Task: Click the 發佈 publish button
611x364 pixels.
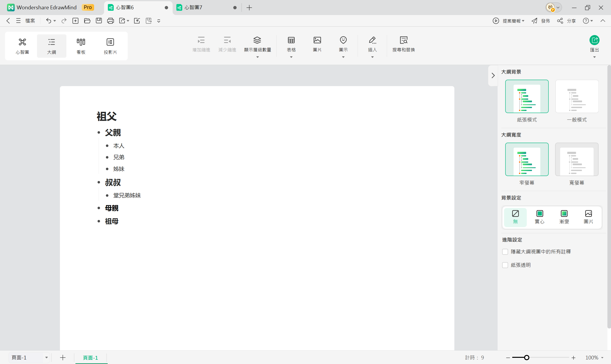Action: pyautogui.click(x=541, y=21)
